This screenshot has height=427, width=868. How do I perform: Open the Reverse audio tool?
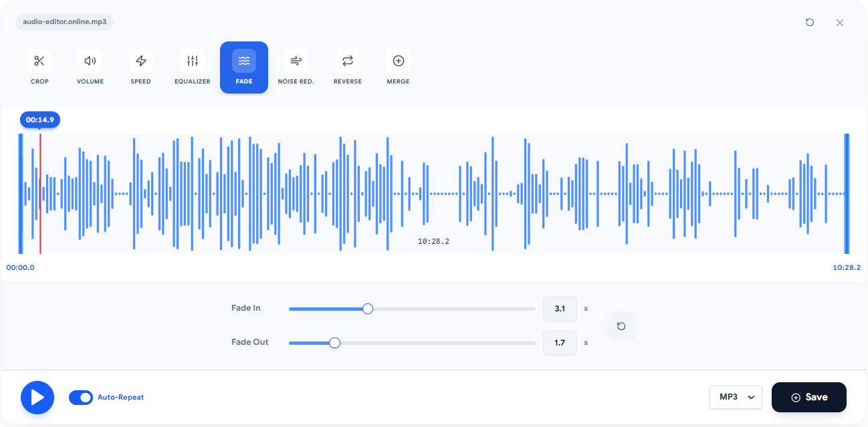pyautogui.click(x=347, y=67)
